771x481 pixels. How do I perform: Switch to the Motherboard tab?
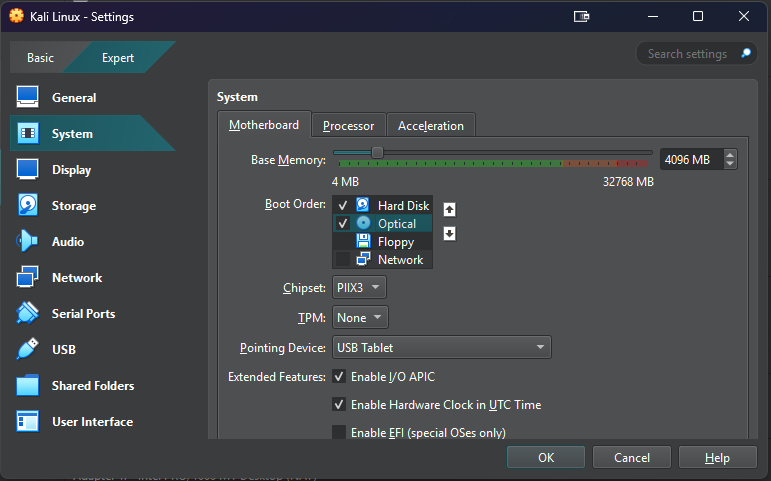coord(264,125)
